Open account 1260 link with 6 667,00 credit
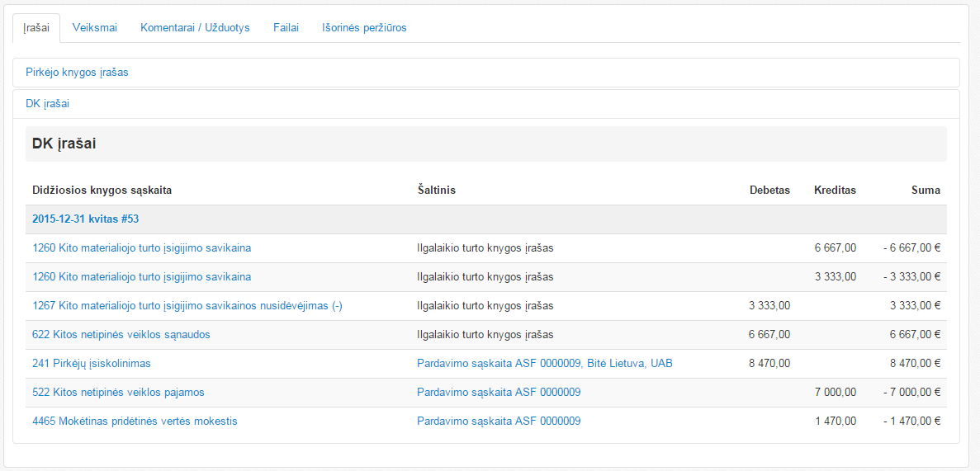 pos(141,247)
